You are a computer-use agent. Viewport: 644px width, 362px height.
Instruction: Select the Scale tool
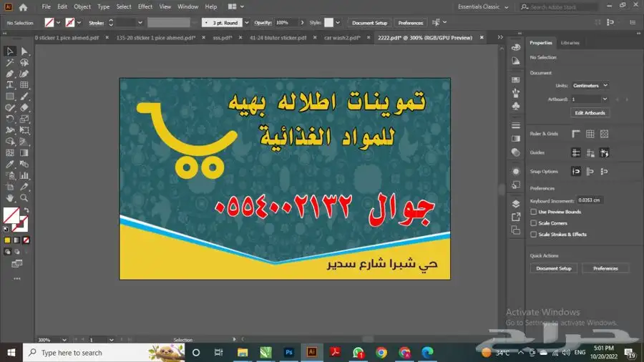tap(24, 119)
